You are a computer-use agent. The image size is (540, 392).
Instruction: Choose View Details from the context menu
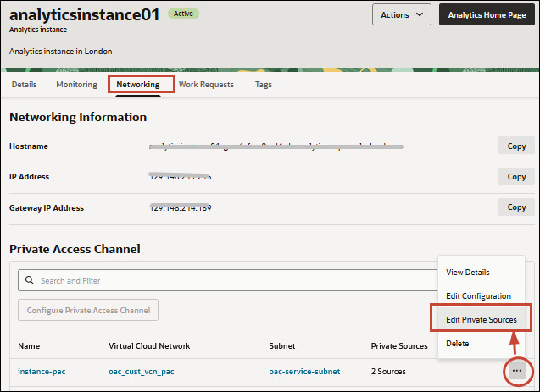point(468,272)
